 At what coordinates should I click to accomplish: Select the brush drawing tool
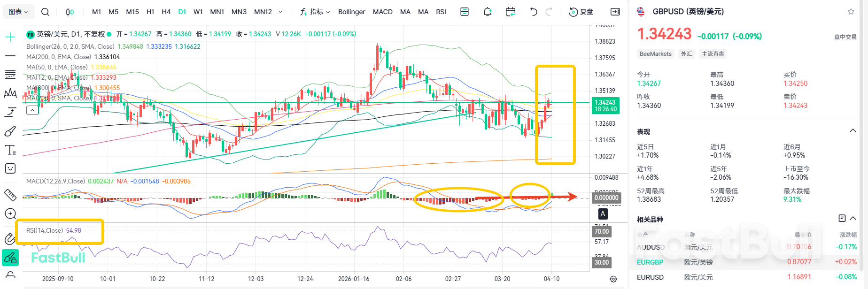click(10, 131)
